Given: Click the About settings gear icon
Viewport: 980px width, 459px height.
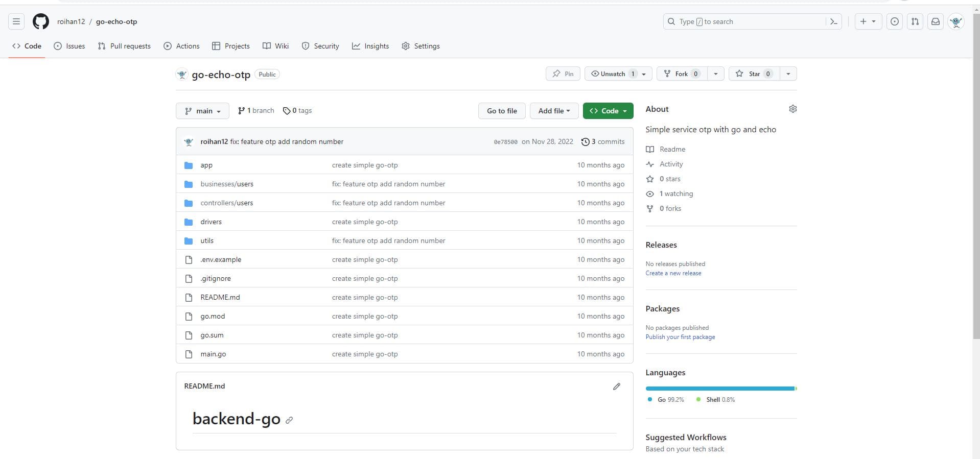Looking at the screenshot, I should (x=792, y=109).
